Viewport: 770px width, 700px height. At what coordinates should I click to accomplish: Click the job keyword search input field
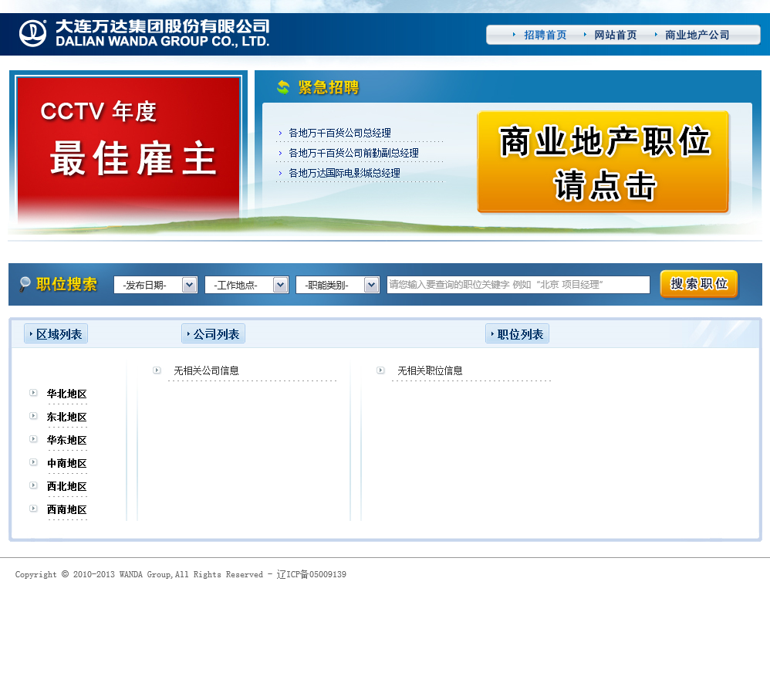[518, 285]
